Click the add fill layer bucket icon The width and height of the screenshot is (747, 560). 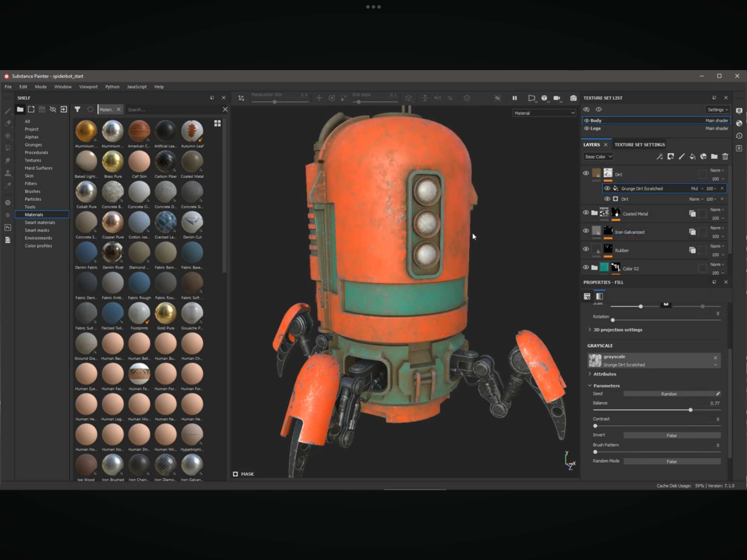692,157
